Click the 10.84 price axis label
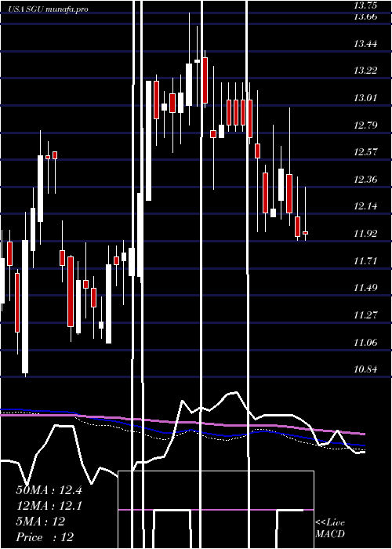Image resolution: width=392 pixels, height=549 pixels. click(365, 369)
